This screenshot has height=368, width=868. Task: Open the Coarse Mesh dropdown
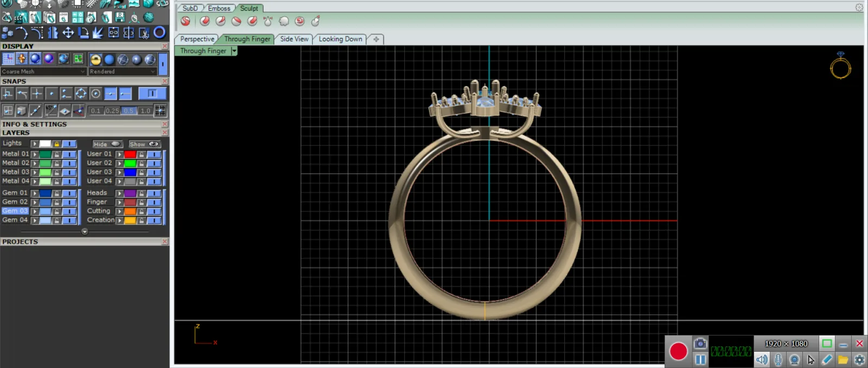click(x=43, y=72)
